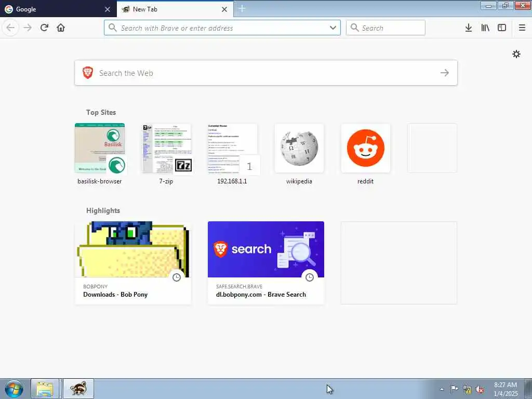Go back with the back arrow button
This screenshot has width=532, height=399.
10,28
